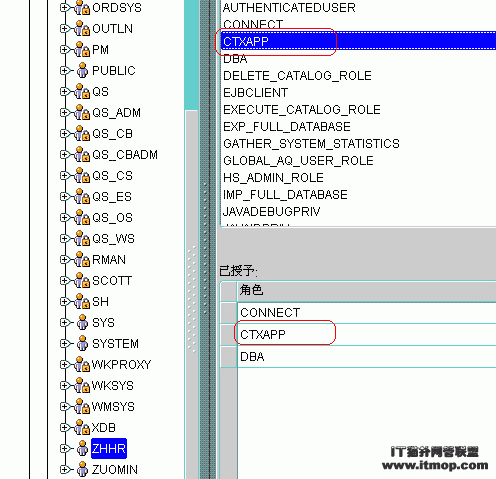The image size is (496, 479).
Task: Expand the PUBLIC user node
Action: click(64, 71)
